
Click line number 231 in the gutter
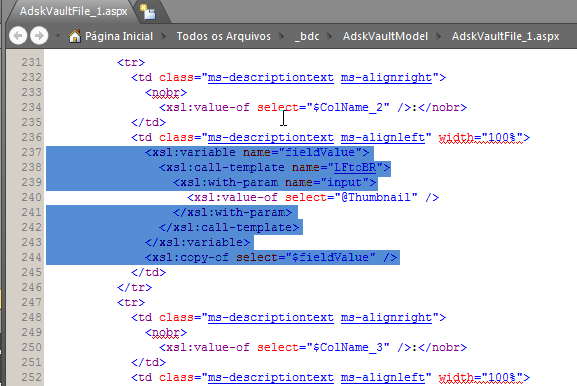[x=31, y=62]
